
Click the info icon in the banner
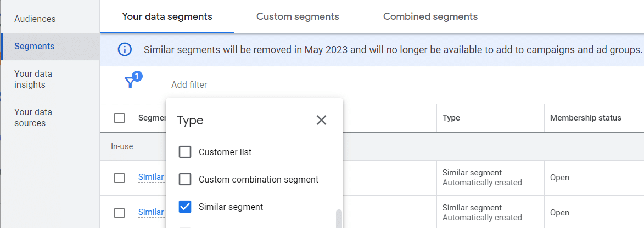(x=125, y=49)
